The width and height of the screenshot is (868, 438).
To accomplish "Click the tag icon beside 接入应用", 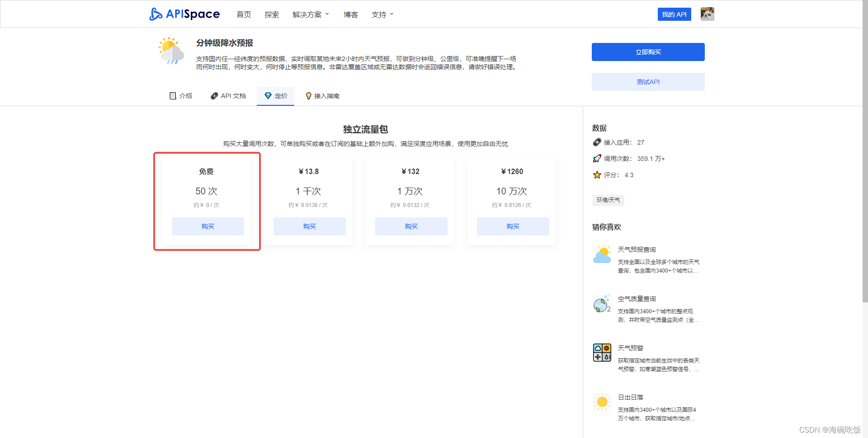I will coord(596,142).
